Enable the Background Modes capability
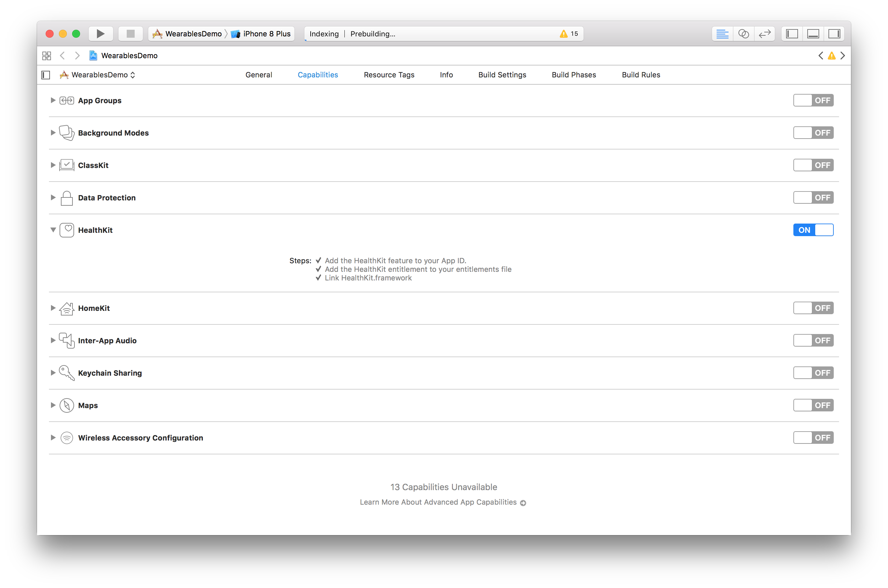 pos(813,132)
